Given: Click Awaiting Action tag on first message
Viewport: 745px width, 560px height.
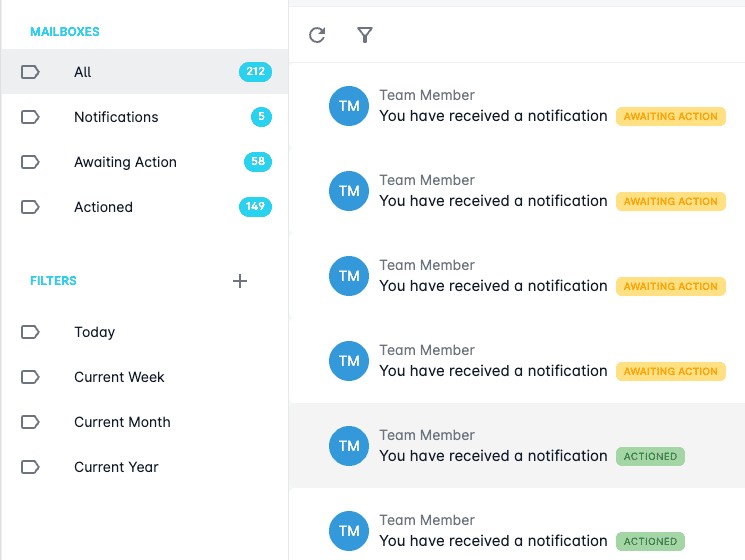Looking at the screenshot, I should [x=670, y=116].
